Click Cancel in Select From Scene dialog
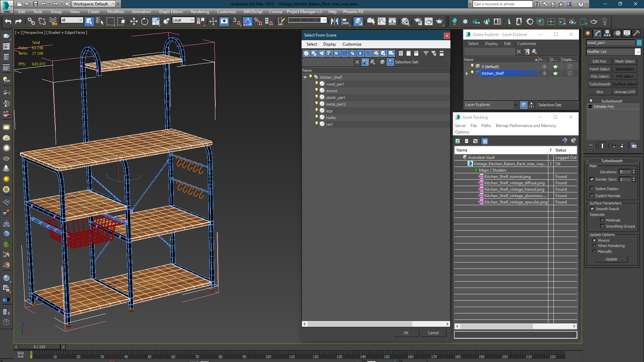 coord(433,333)
